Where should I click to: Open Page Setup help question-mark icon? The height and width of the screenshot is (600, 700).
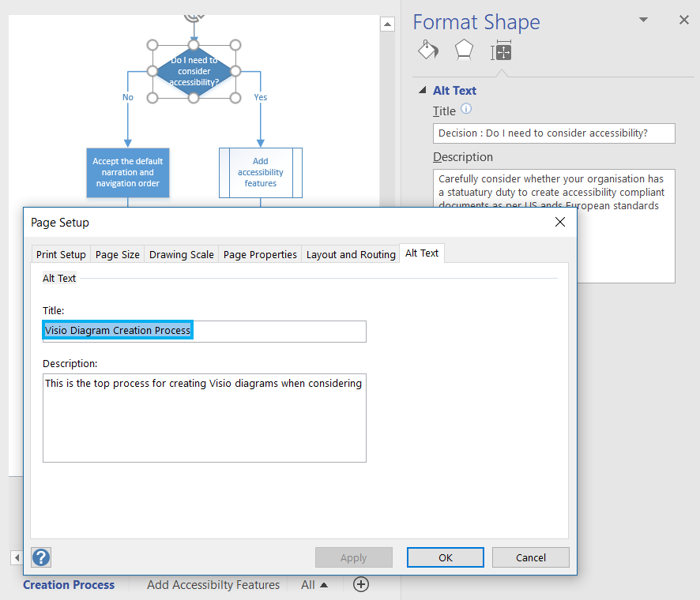(41, 557)
